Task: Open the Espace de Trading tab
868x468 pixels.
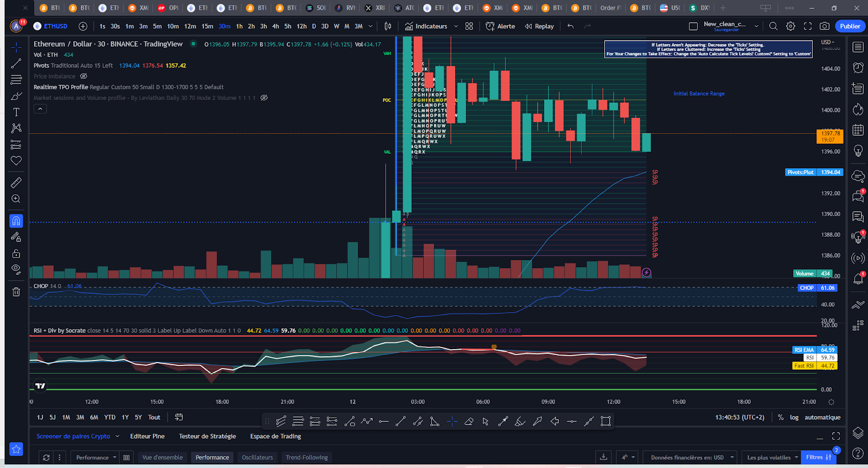Action: 276,436
